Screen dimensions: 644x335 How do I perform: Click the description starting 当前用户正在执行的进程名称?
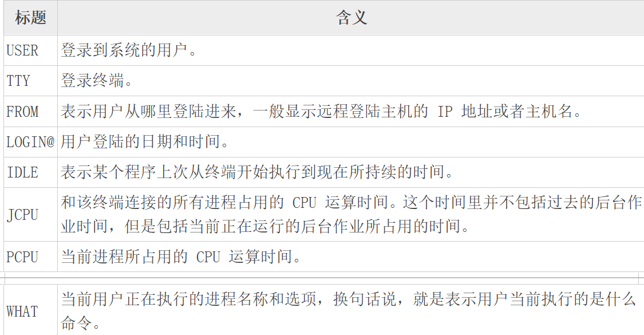[x=348, y=311]
